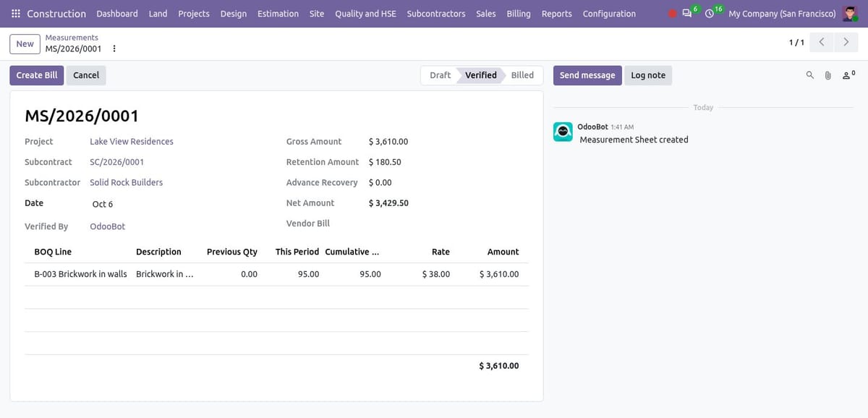The image size is (868, 418).
Task: Open the user avatar menu
Action: (850, 14)
